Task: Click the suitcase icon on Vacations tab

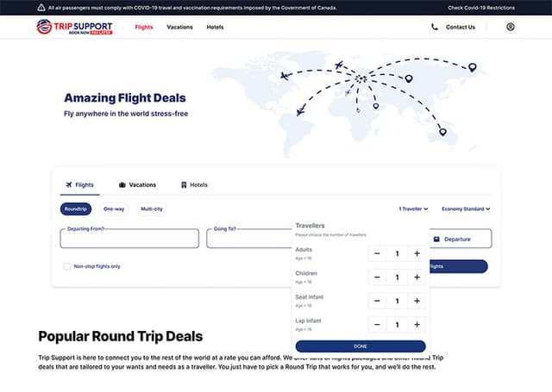Action: point(122,185)
